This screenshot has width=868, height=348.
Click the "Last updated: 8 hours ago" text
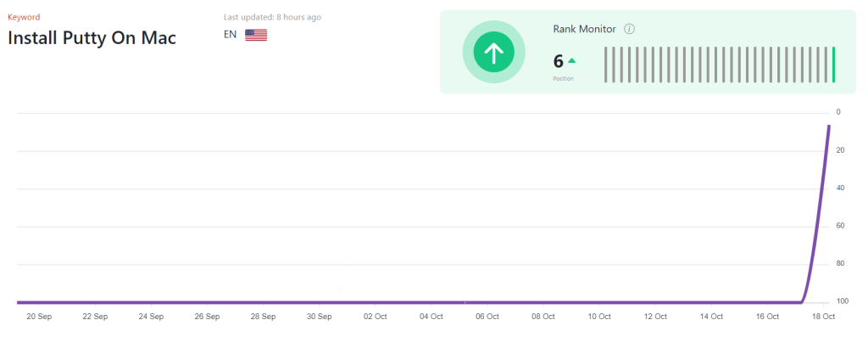tap(272, 17)
